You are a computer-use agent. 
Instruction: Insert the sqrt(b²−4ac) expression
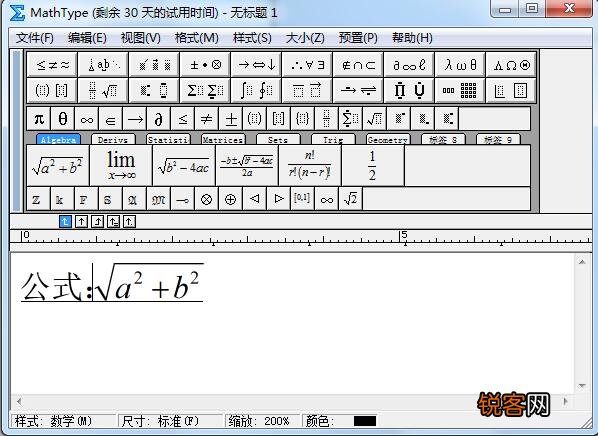tap(184, 166)
